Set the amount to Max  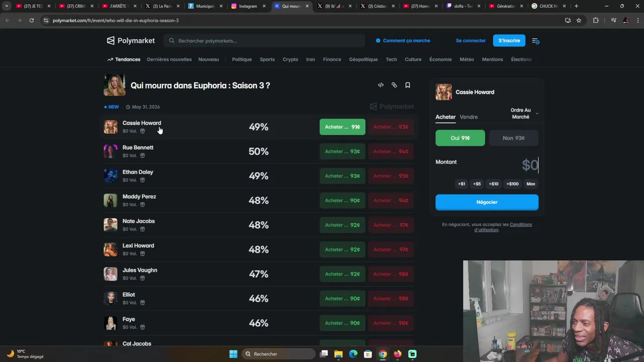point(531,184)
